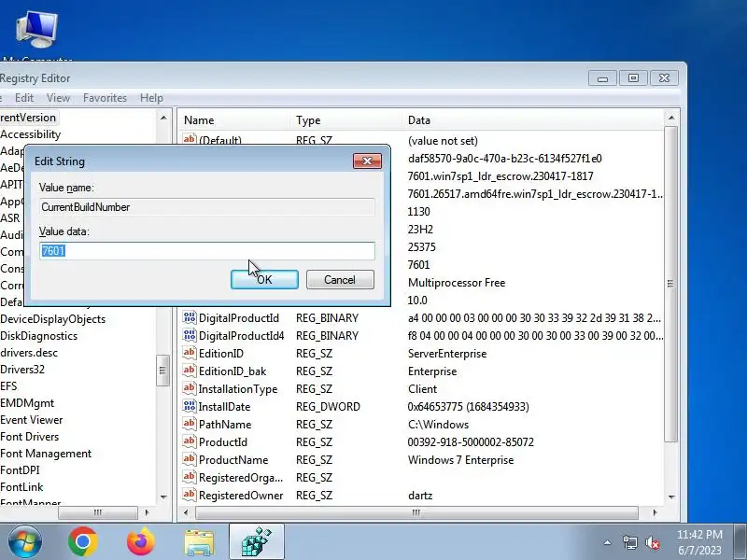
Task: Show hidden system tray icons
Action: tap(608, 542)
